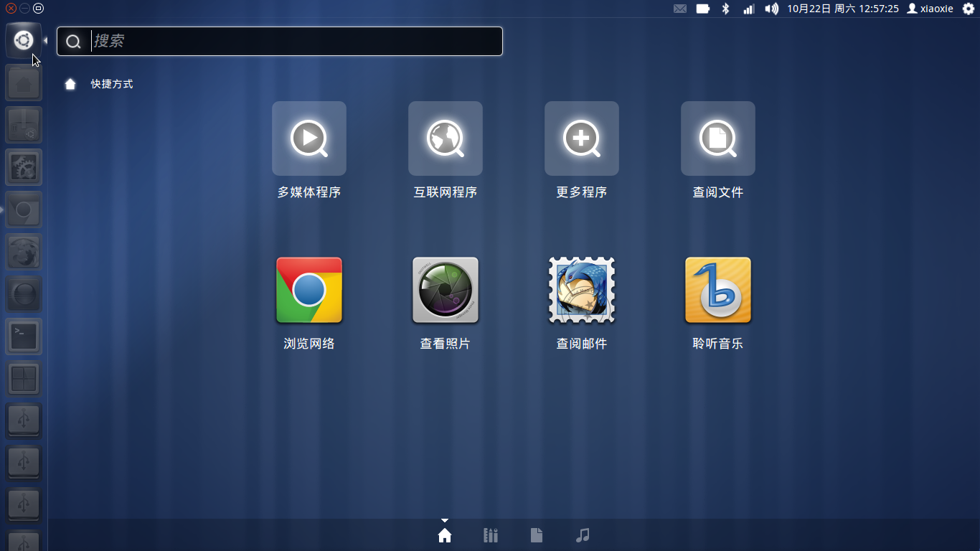Click the 聆听音乐 label text
Screen dimensions: 980x551
718,344
